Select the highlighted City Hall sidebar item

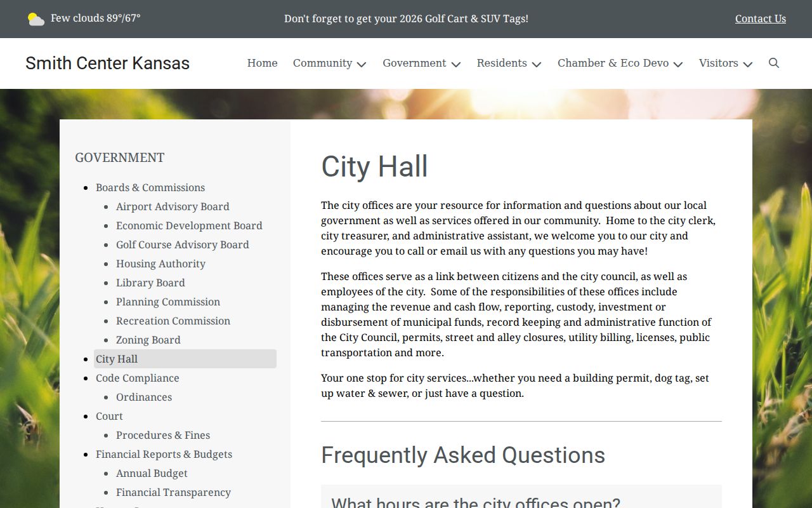pos(185,359)
